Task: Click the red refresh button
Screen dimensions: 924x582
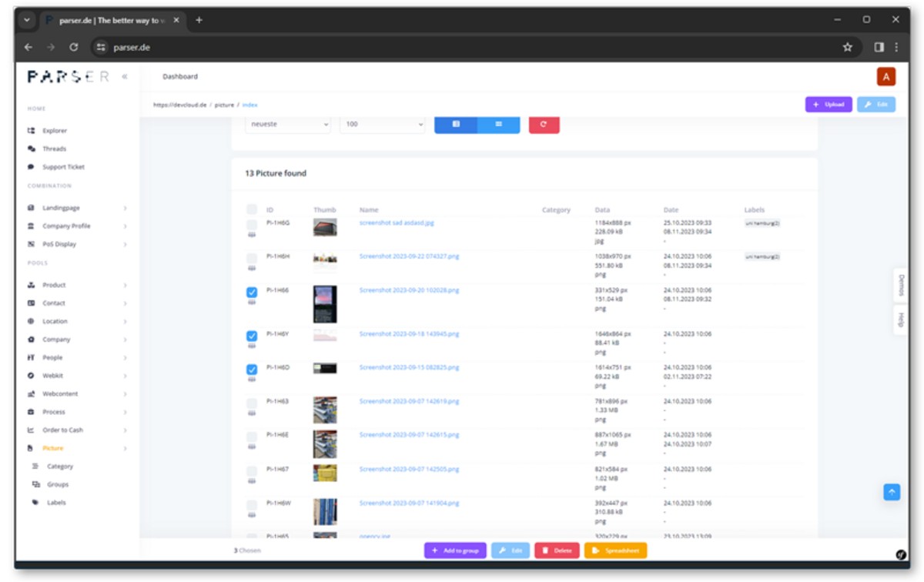Action: [544, 123]
